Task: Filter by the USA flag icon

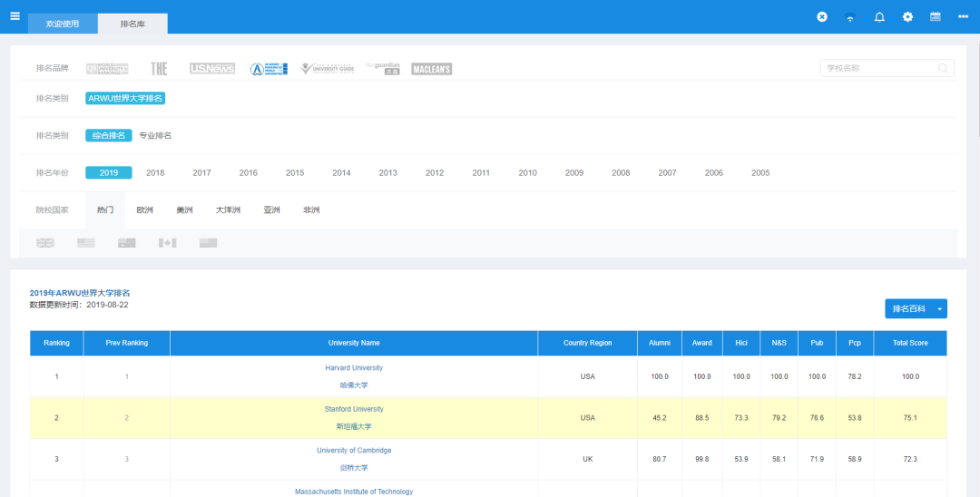Action: click(x=86, y=243)
